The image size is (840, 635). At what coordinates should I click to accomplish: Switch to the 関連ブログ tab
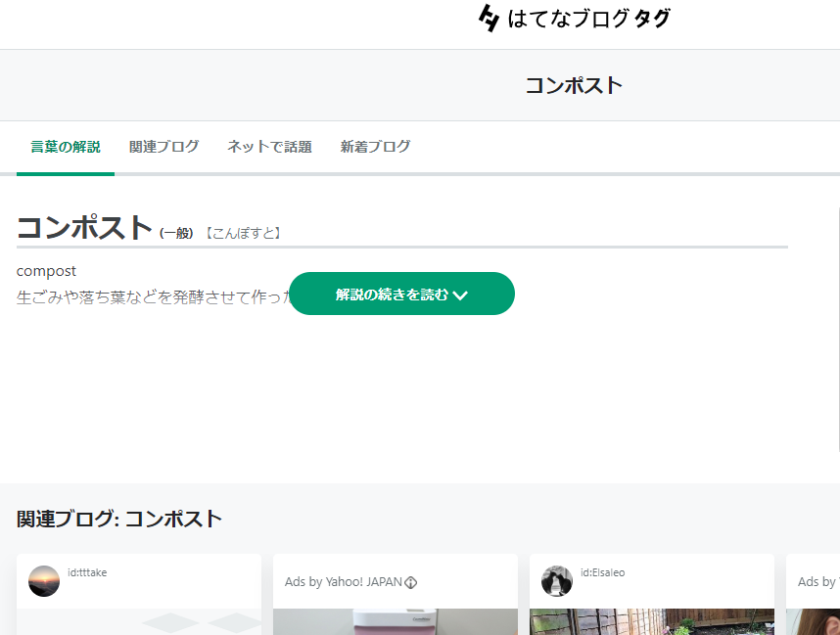tap(163, 147)
